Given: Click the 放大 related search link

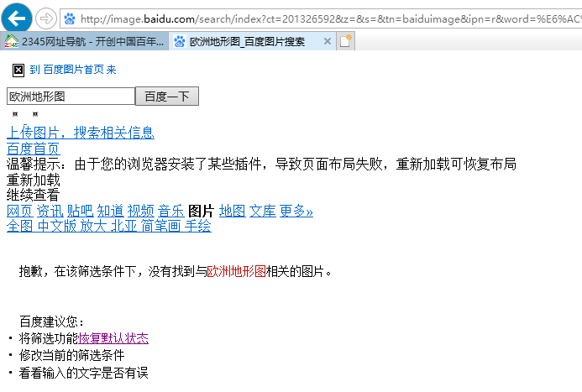Looking at the screenshot, I should 94,226.
